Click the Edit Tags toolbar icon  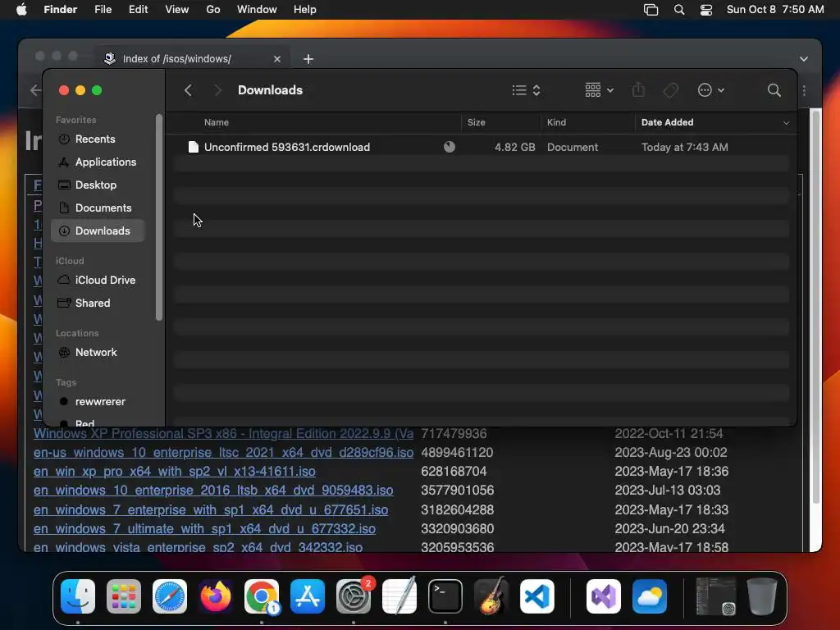[671, 90]
